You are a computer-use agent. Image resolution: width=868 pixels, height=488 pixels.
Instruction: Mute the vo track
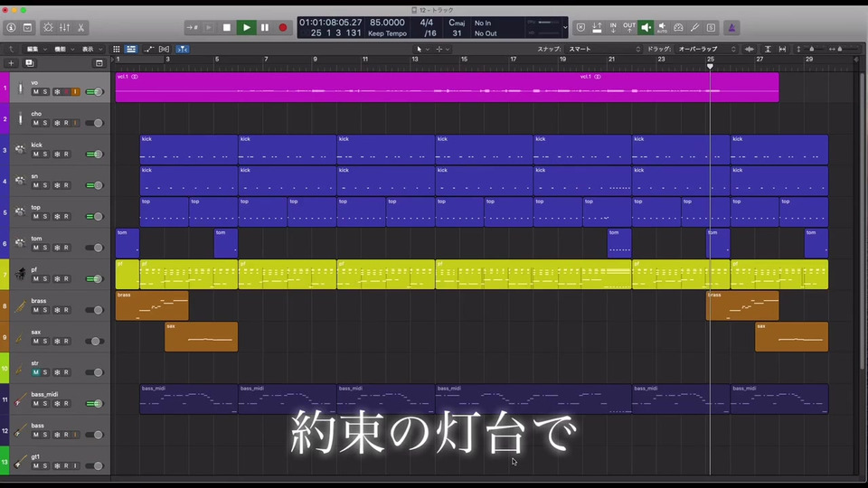[35, 92]
